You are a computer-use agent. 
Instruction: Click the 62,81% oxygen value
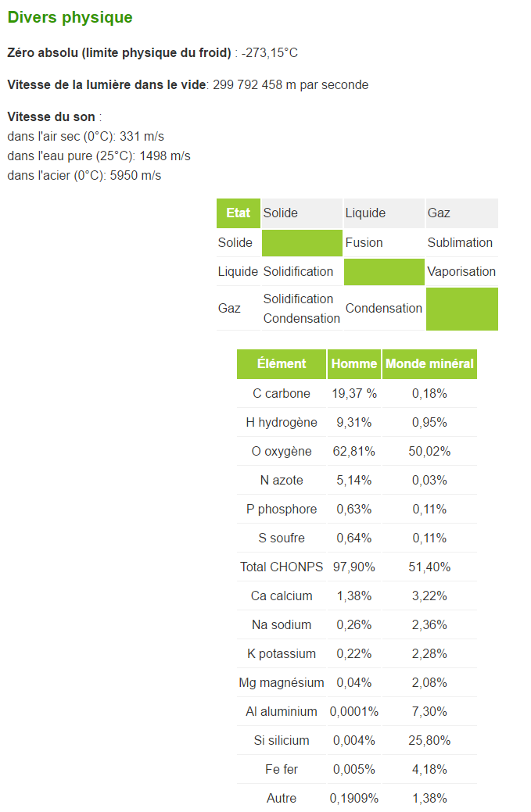[353, 452]
